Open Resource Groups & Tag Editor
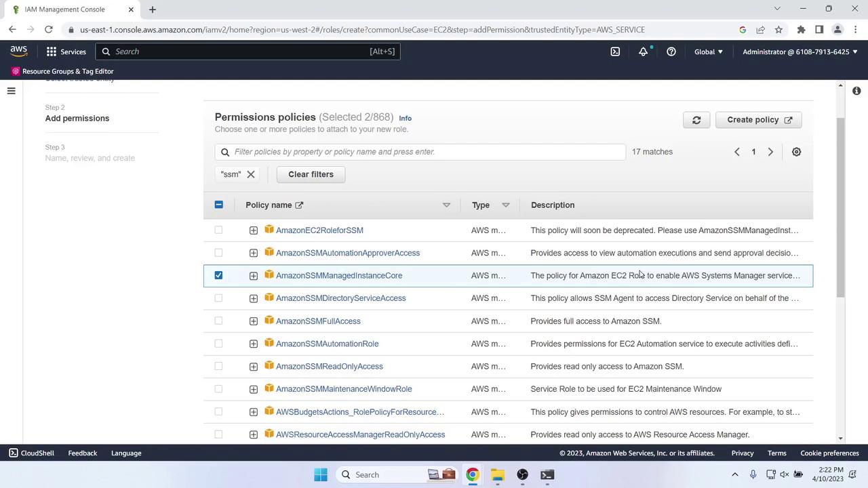 pyautogui.click(x=62, y=71)
